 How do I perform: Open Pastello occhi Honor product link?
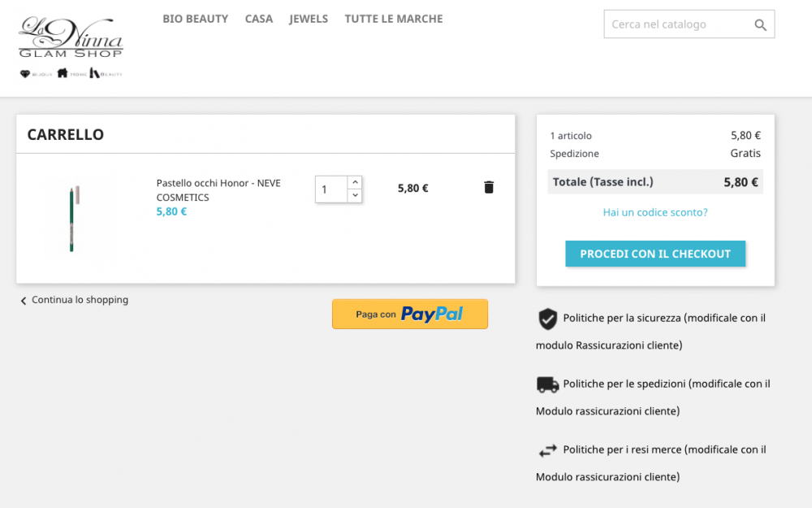click(x=218, y=190)
